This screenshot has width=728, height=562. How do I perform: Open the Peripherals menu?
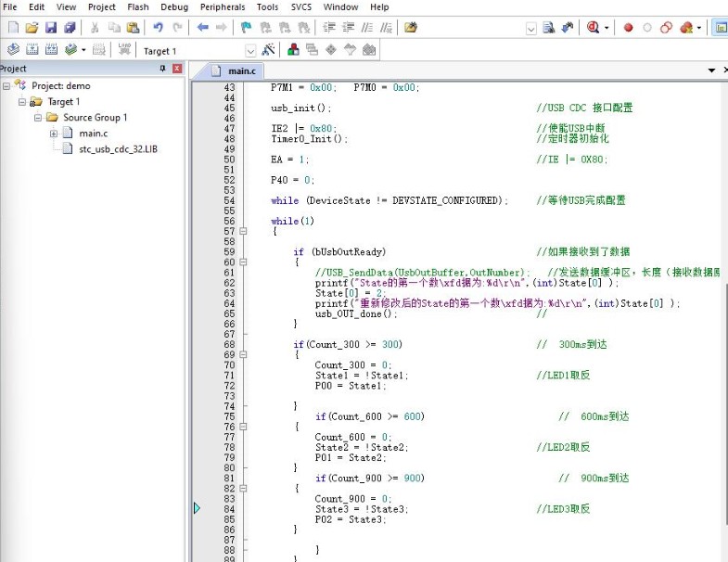(223, 7)
